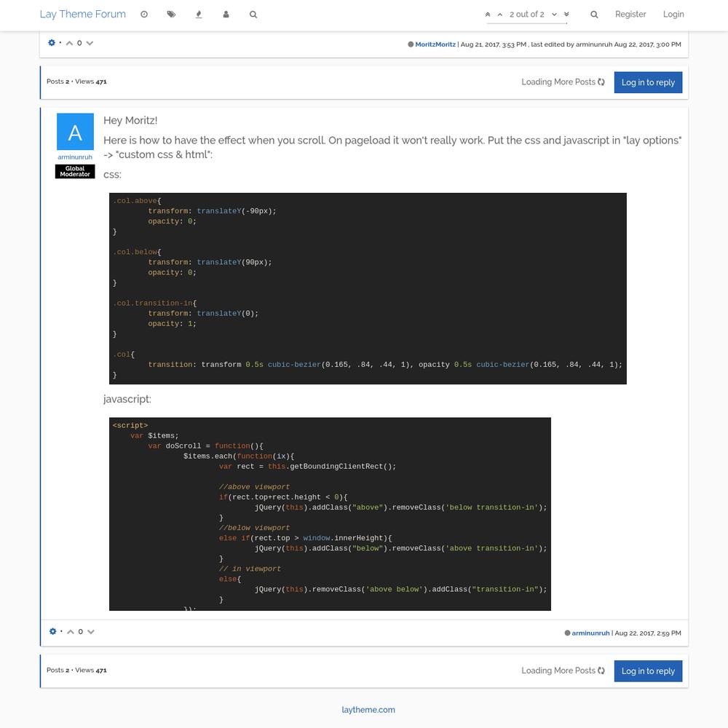The width and height of the screenshot is (728, 728).
Task: Open the laytheme.com footer link
Action: click(368, 710)
